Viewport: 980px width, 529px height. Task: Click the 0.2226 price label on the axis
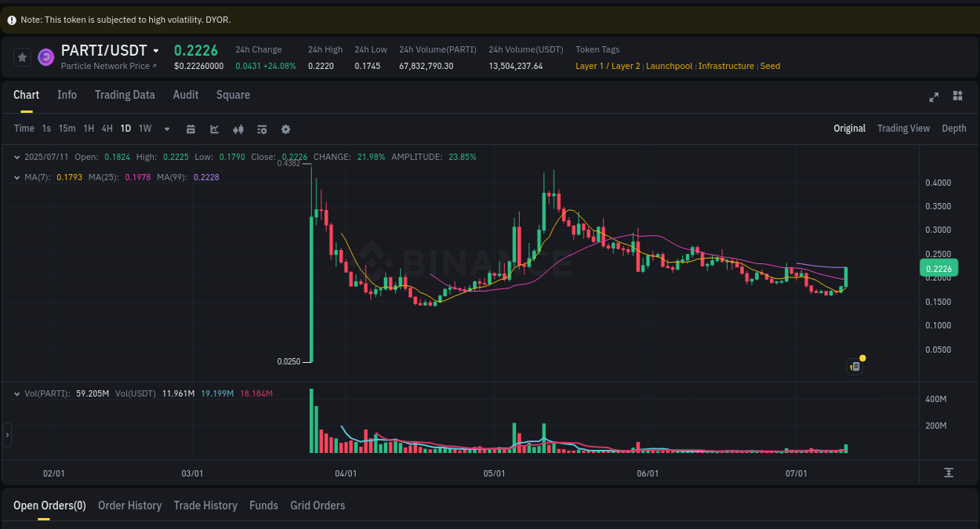coord(938,268)
